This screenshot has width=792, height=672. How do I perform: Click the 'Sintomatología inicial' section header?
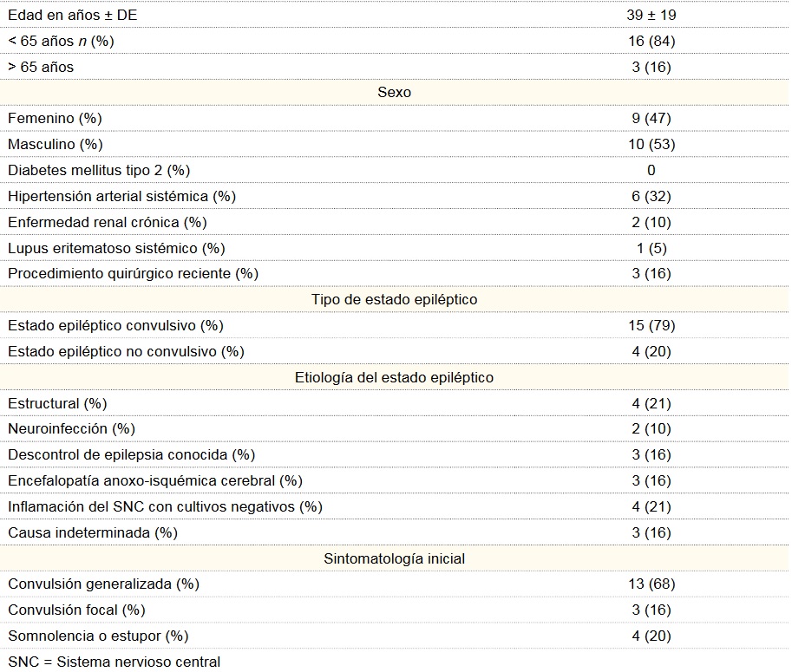(x=395, y=558)
